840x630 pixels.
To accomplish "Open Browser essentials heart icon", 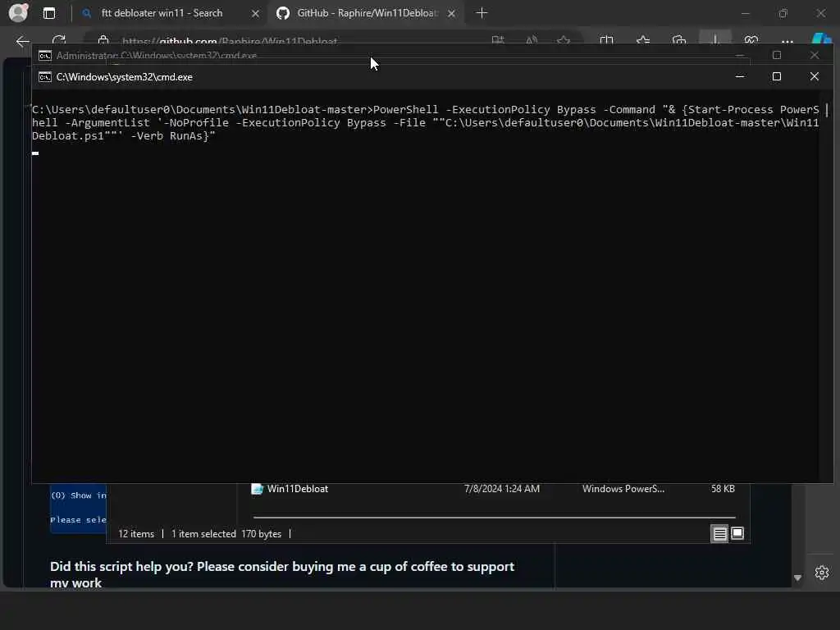I will (x=751, y=40).
